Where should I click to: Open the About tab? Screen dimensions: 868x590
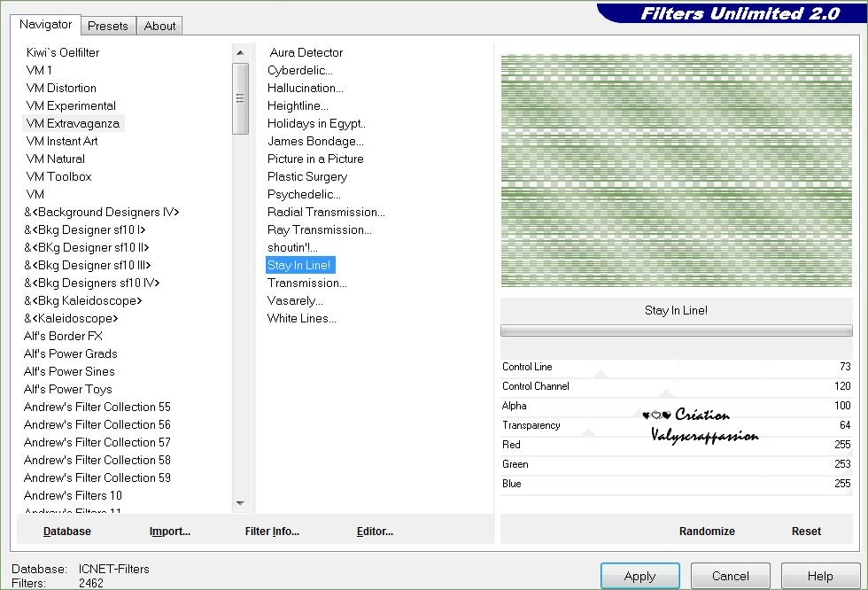tap(160, 26)
